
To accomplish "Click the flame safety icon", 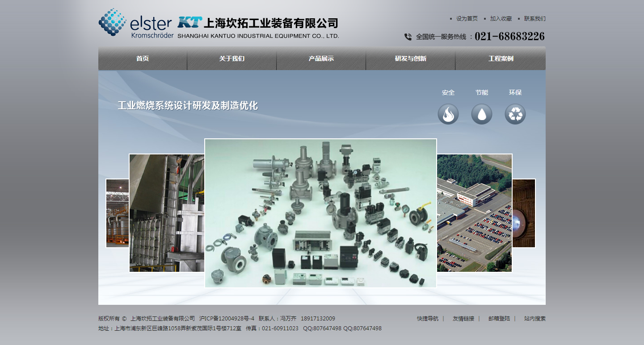I will pyautogui.click(x=448, y=114).
